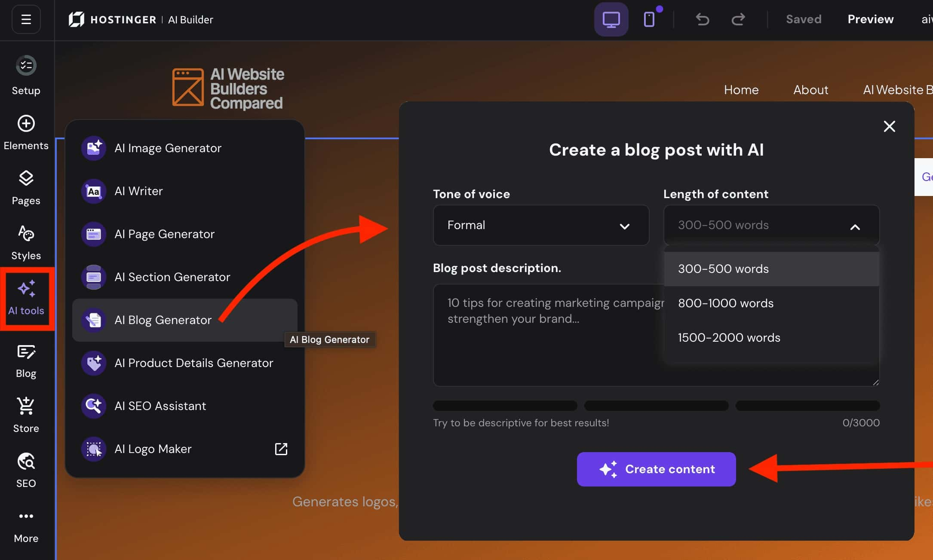Viewport: 933px width, 560px height.
Task: Select AI Page Generator
Action: [185, 234]
